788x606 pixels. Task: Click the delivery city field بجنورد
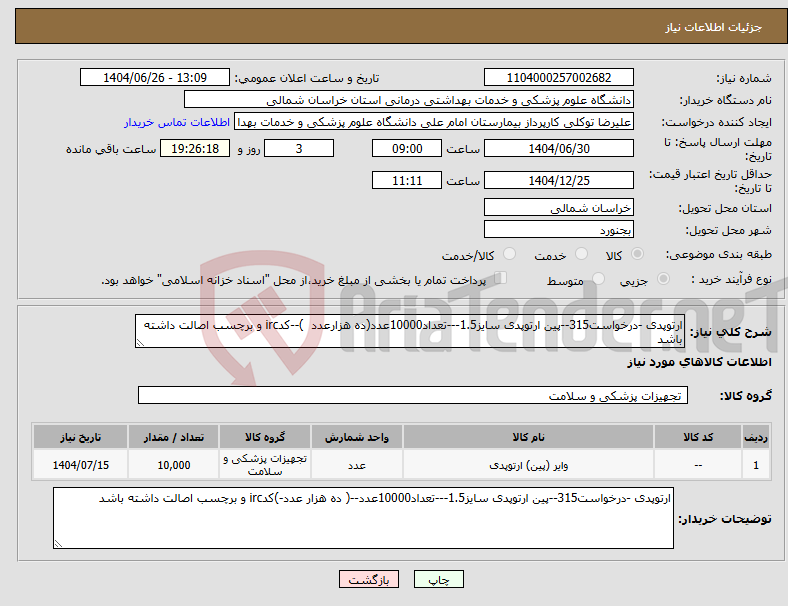[x=558, y=230]
